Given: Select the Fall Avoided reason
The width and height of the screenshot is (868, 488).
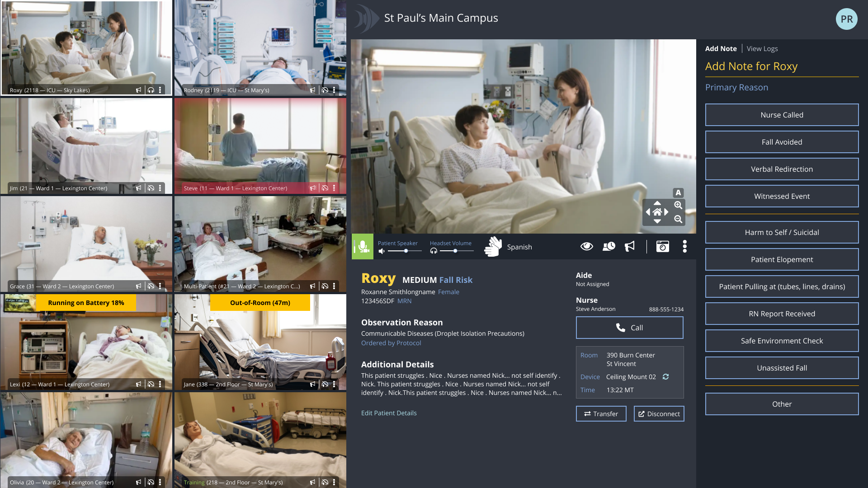Looking at the screenshot, I should pos(782,142).
